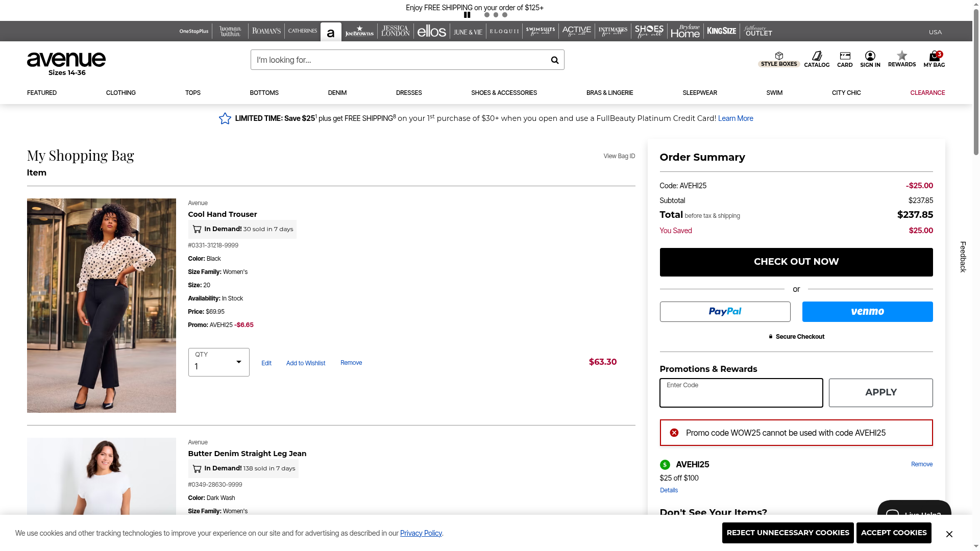
Task: Open the Catalog icon
Action: 817,59
